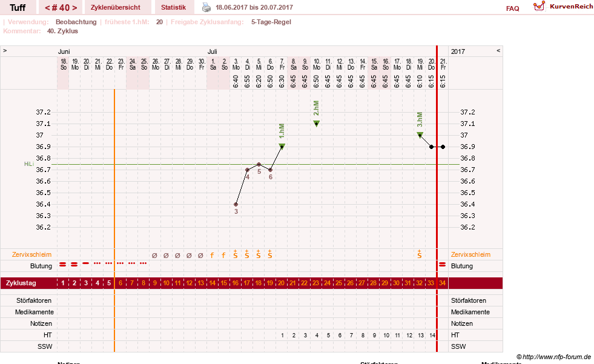The image size is (594, 364).
Task: Click the 2.hM green triangle marker
Action: (316, 123)
